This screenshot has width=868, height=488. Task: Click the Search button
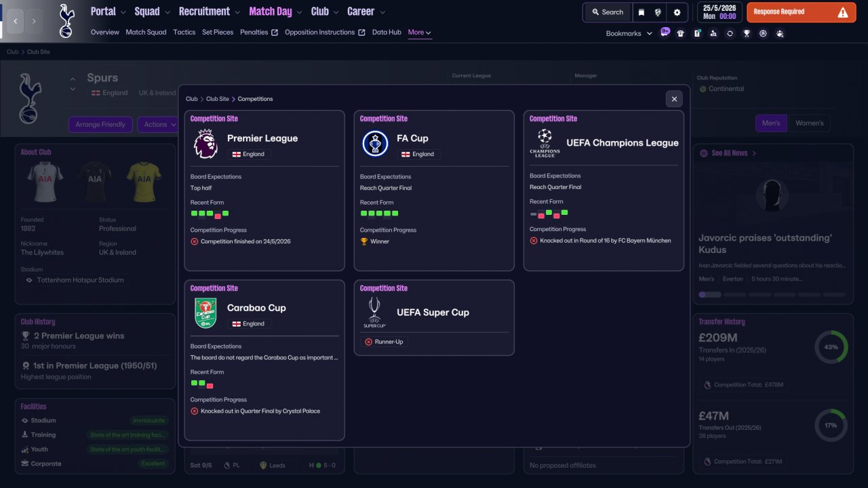[607, 12]
